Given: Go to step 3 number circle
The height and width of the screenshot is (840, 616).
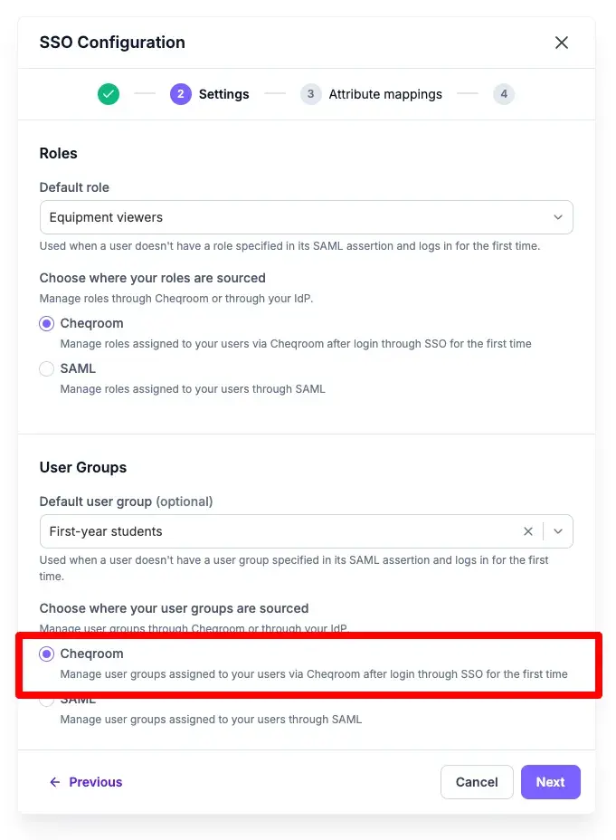Looking at the screenshot, I should (310, 94).
